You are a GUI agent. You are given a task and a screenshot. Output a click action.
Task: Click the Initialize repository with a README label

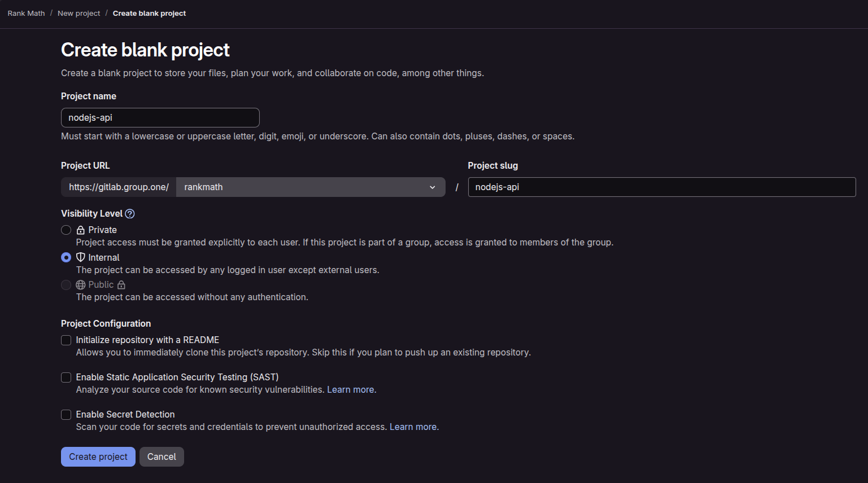[x=147, y=340]
